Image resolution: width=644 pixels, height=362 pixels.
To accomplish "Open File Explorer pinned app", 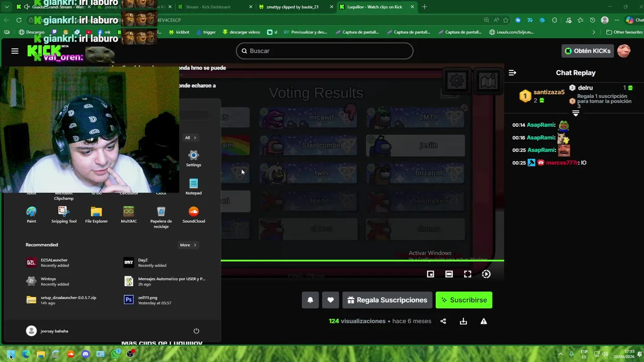I will [96, 215].
